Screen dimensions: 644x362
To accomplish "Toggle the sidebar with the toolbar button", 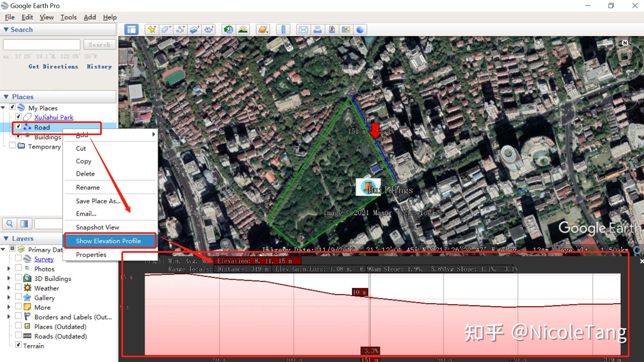I will [x=131, y=30].
